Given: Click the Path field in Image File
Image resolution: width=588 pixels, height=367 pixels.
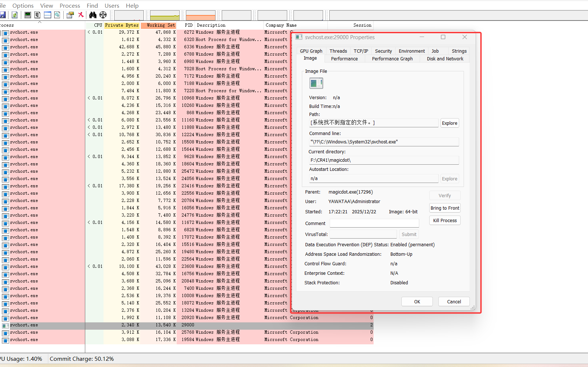Looking at the screenshot, I should (x=374, y=123).
